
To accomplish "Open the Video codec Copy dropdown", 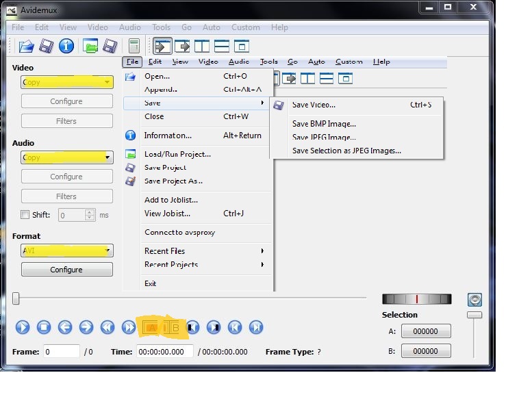I will coord(66,82).
